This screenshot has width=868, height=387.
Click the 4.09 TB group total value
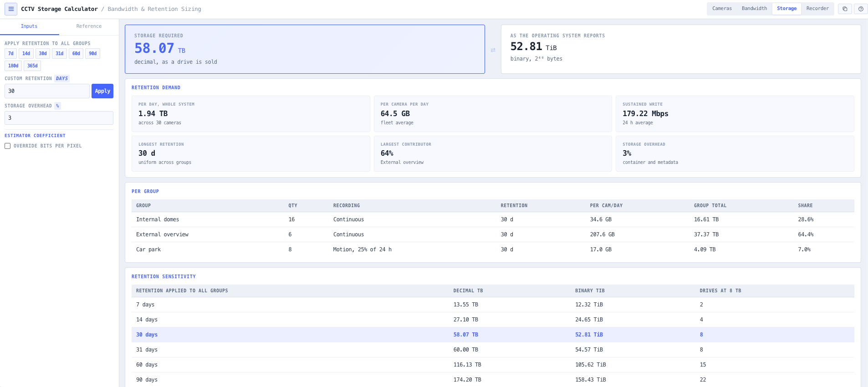click(705, 250)
